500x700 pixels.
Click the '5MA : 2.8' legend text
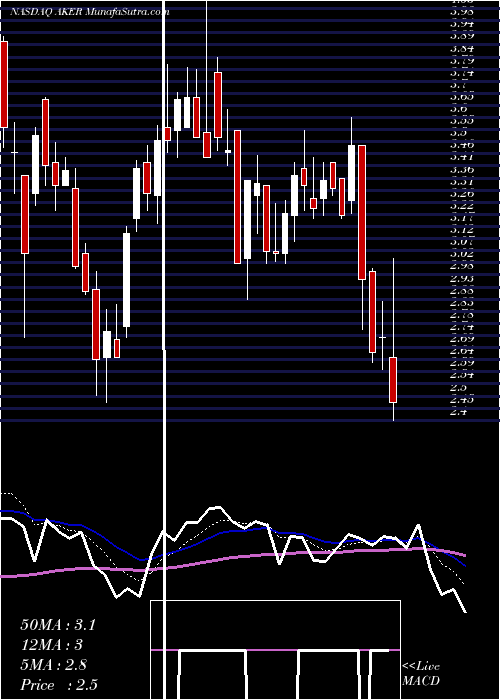coord(54,665)
